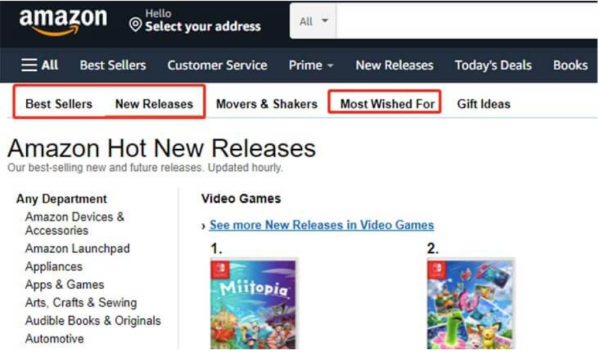Go to Today's Deals
This screenshot has height=364, width=600.
(493, 65)
